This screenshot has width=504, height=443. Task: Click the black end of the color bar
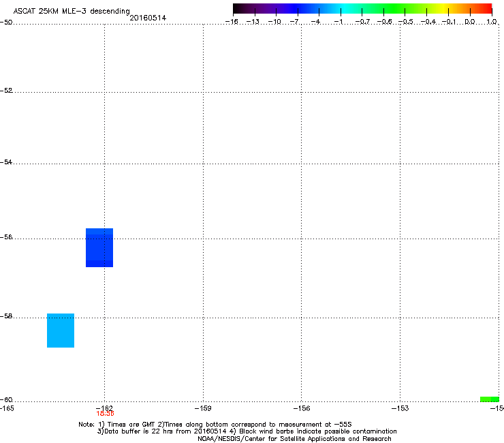click(x=236, y=9)
